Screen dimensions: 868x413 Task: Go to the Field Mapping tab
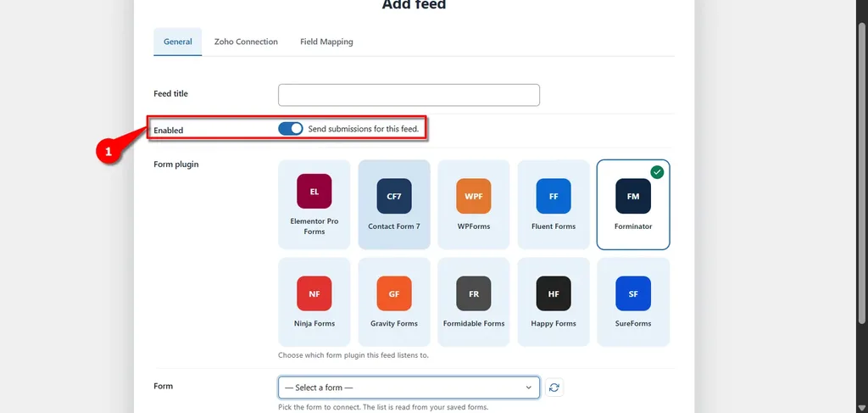pos(326,42)
